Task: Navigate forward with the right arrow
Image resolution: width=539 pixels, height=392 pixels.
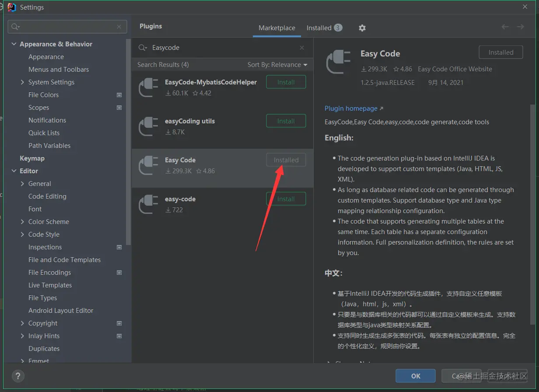Action: point(520,27)
